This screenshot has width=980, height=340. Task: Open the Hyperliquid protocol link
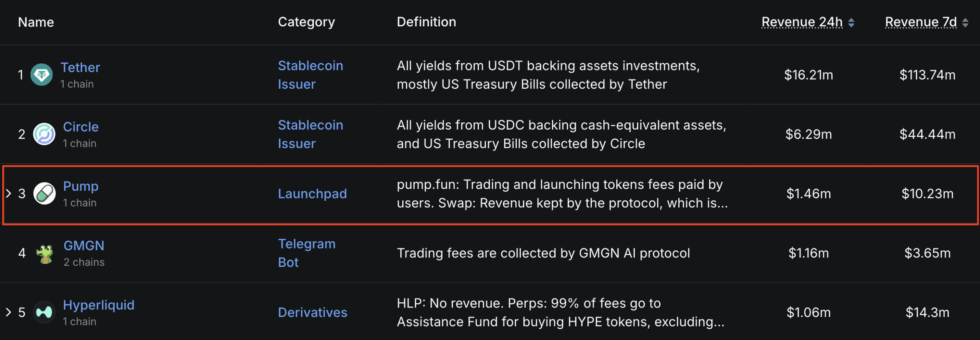pos(99,305)
